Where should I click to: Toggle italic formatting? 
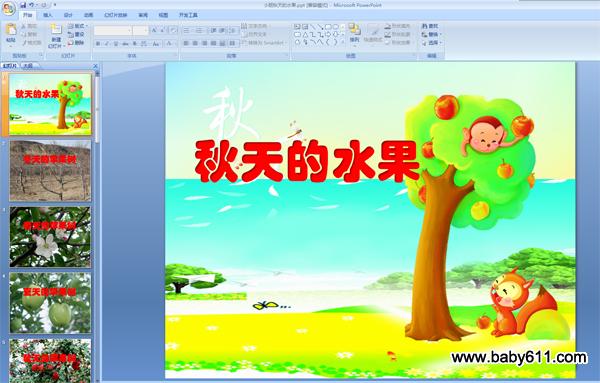coord(107,44)
